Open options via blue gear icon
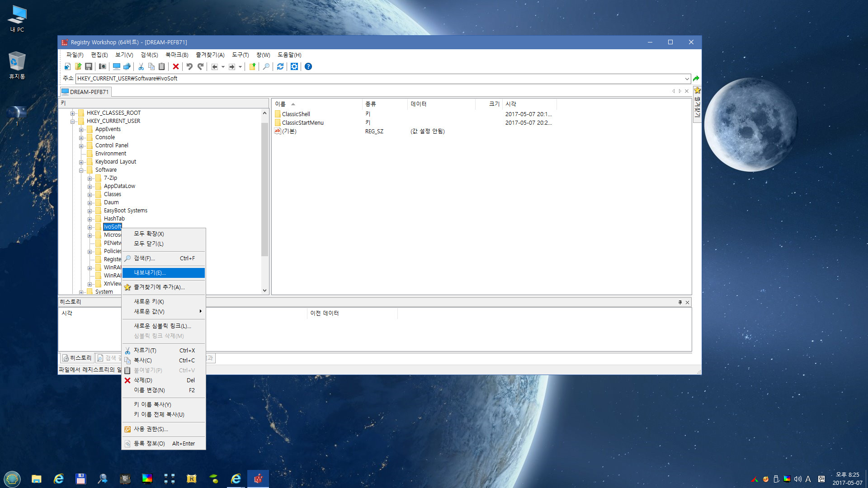The height and width of the screenshot is (488, 868). (294, 67)
